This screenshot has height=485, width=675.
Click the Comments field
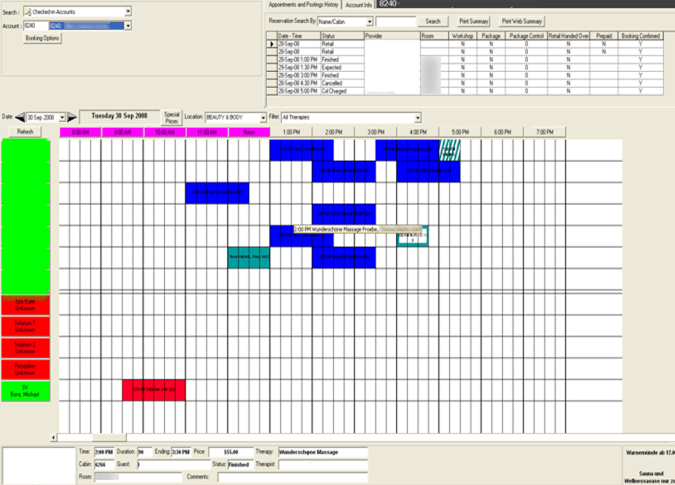pyautogui.click(x=293, y=477)
